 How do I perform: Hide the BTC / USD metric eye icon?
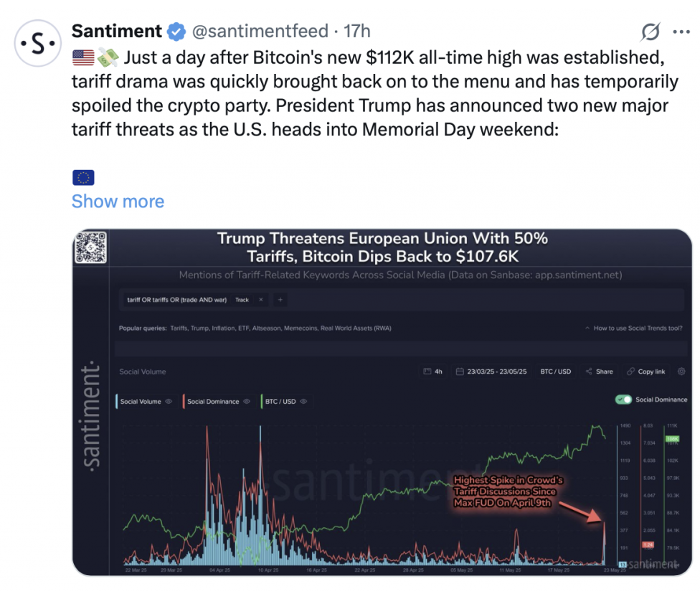(303, 401)
